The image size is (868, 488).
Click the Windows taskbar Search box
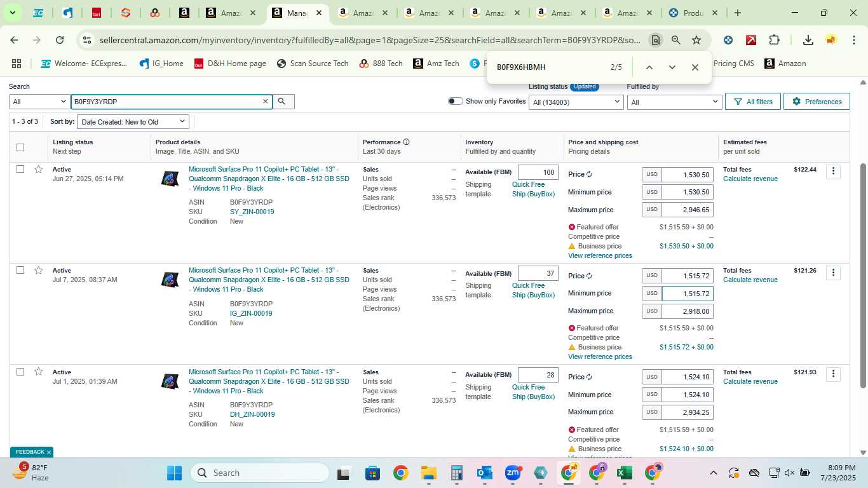click(x=260, y=473)
